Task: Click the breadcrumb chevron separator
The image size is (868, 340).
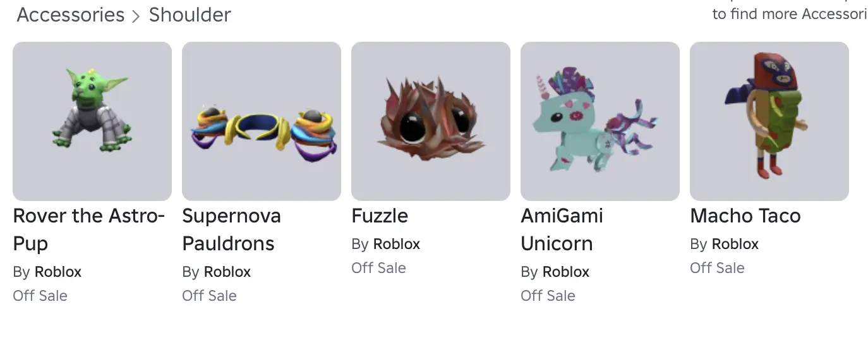Action: 136,16
